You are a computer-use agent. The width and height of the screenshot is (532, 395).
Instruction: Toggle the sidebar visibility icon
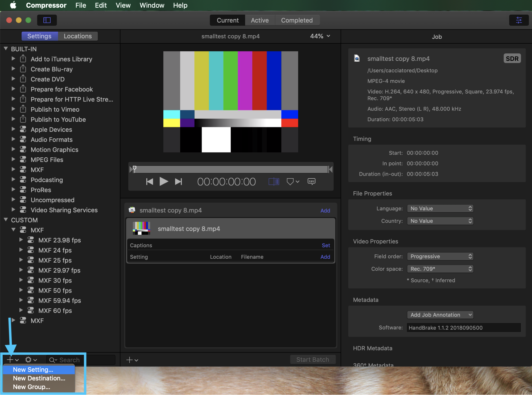(47, 20)
